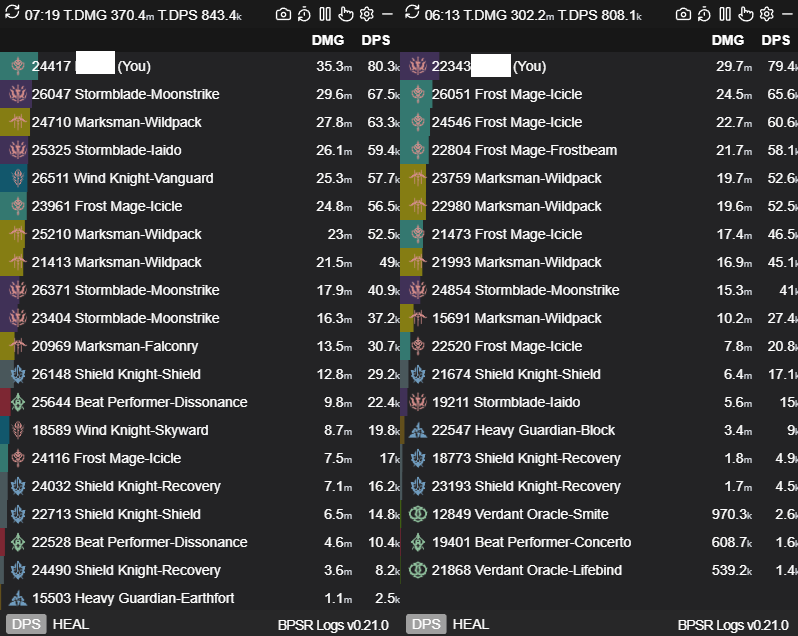Take screenshot with right panel camera icon
The height and width of the screenshot is (636, 798).
point(683,14)
